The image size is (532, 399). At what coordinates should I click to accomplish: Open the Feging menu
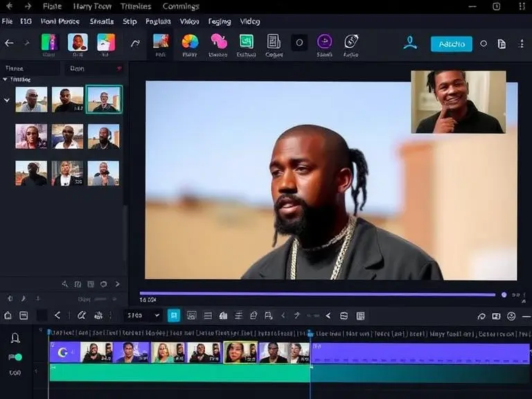pyautogui.click(x=219, y=21)
